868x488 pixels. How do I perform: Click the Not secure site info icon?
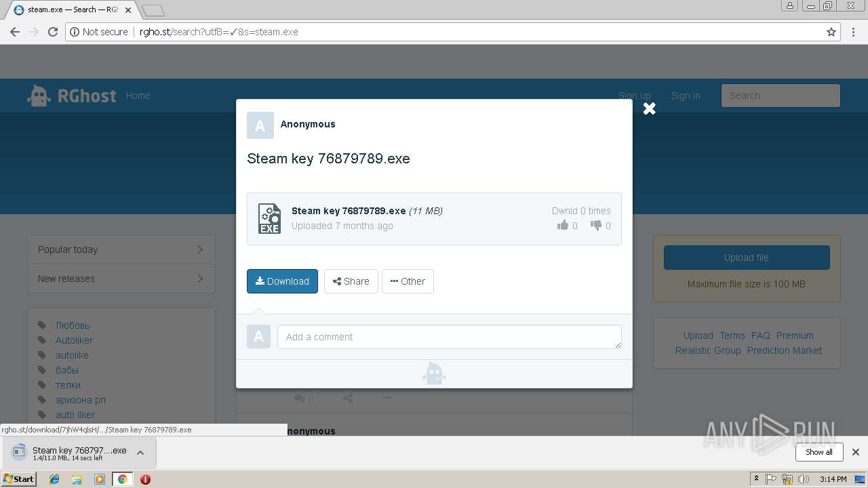click(x=74, y=32)
